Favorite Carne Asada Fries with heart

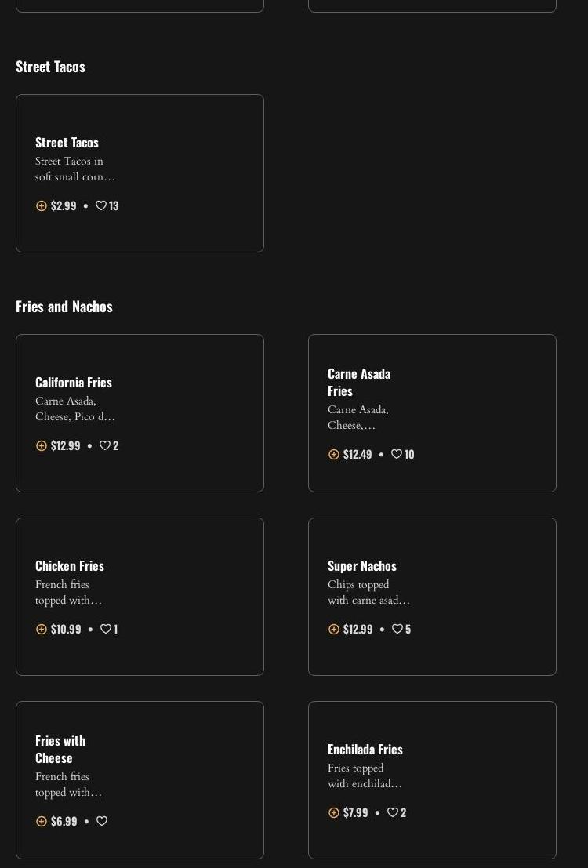click(397, 454)
